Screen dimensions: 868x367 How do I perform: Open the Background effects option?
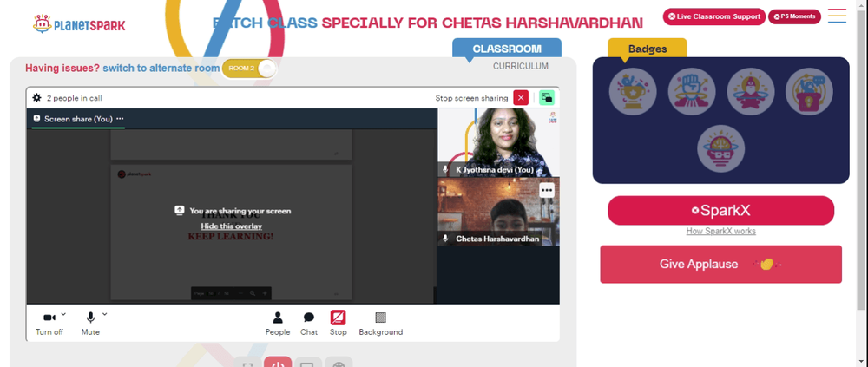pos(381,324)
